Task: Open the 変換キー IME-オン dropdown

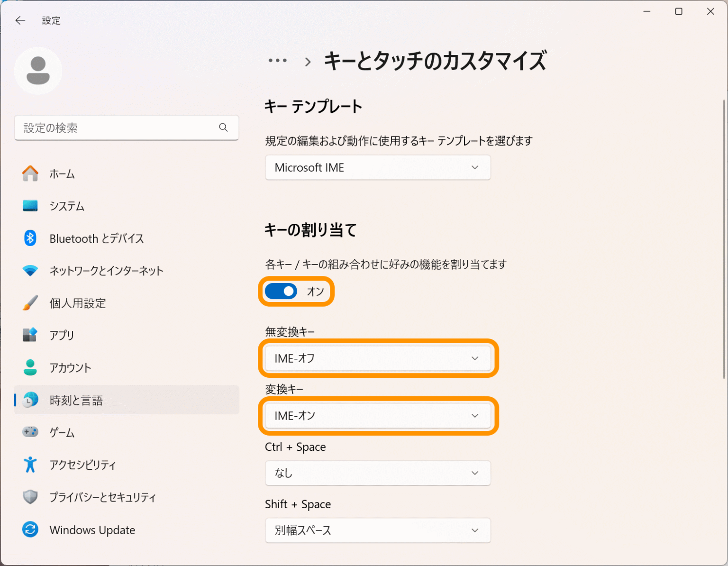Action: click(x=378, y=416)
